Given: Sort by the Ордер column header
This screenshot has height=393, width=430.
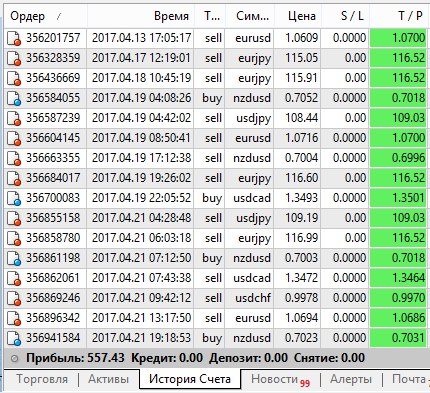Looking at the screenshot, I should click(x=46, y=16).
